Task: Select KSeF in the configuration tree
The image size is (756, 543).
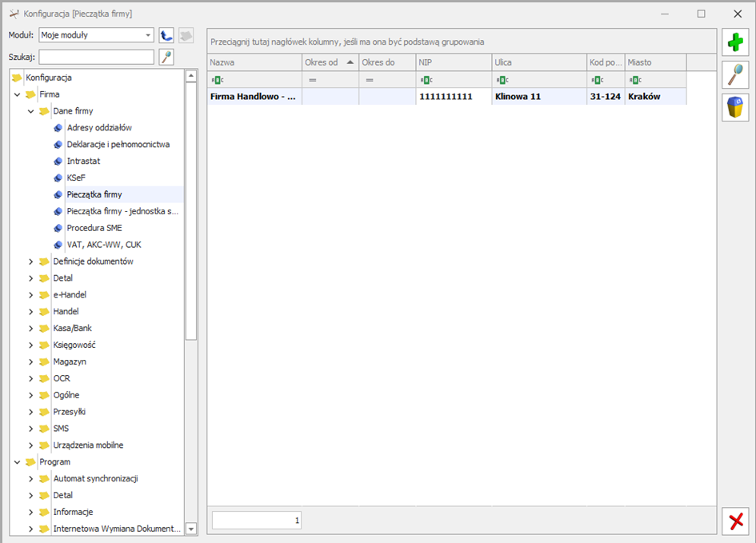Action: (x=77, y=178)
